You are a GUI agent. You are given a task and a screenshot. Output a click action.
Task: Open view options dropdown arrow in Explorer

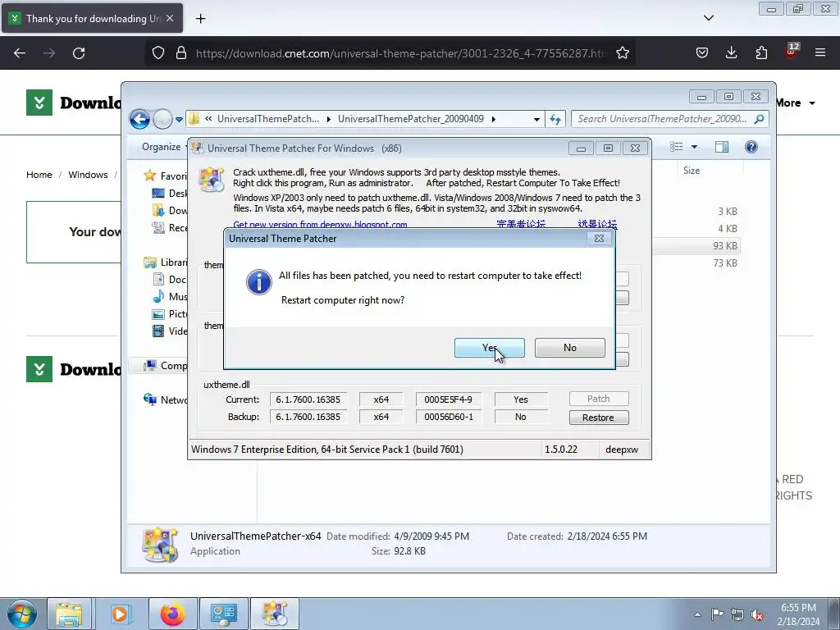[694, 147]
